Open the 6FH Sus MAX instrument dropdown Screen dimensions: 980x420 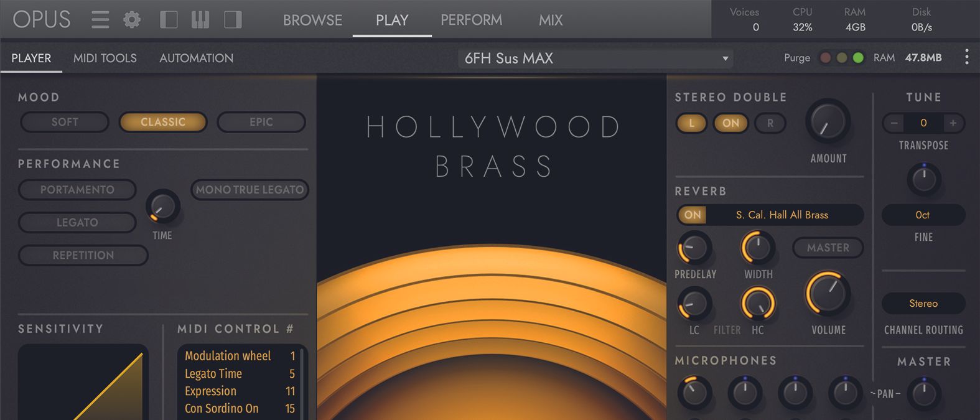point(596,58)
